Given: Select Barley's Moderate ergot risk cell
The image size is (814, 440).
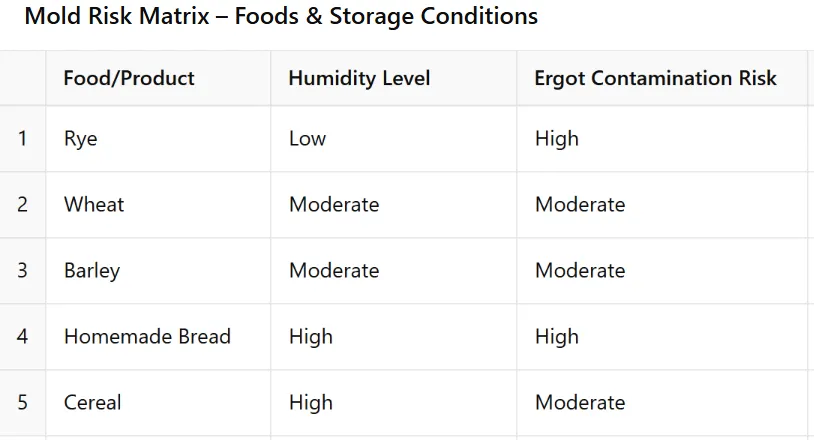Looking at the screenshot, I should pyautogui.click(x=580, y=270).
